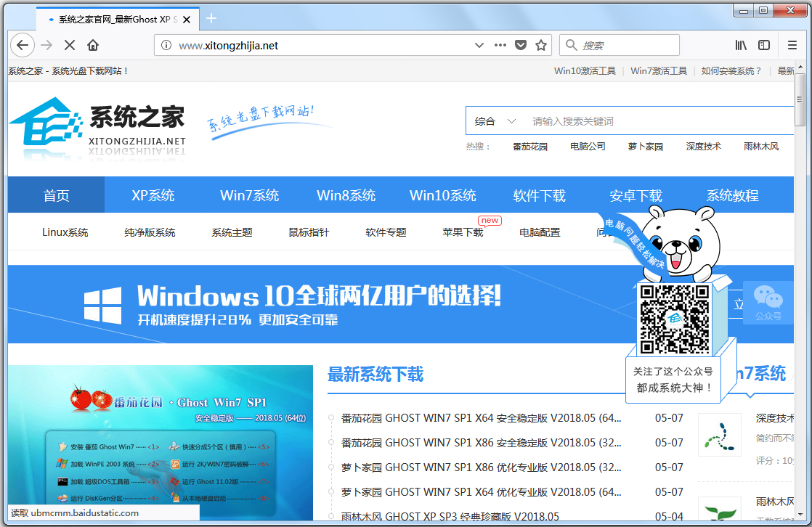Open page actions three-dot menu

[500, 45]
